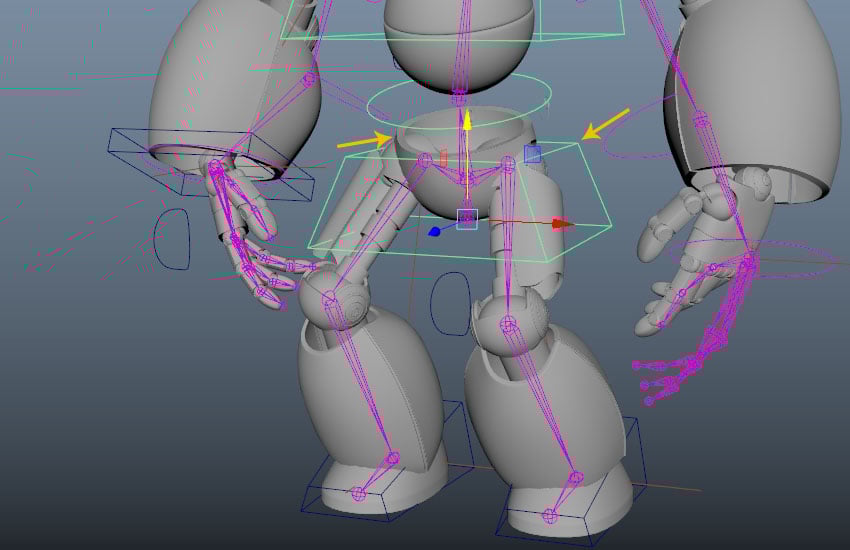
Task: Select the hip joint above the right-side leg
Action: [507, 162]
